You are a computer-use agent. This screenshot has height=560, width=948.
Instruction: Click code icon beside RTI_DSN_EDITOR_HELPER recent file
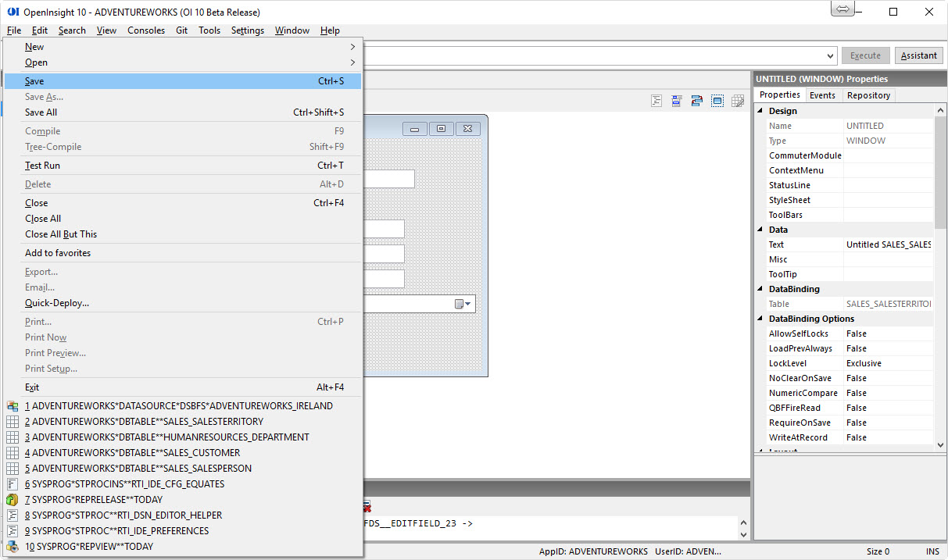pos(13,515)
